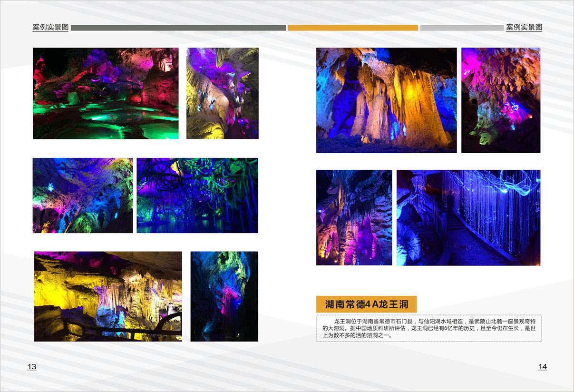Click the paragraph starting 龙王洞位于湖南省常德市
The image size is (574, 392).
pyautogui.click(x=429, y=328)
